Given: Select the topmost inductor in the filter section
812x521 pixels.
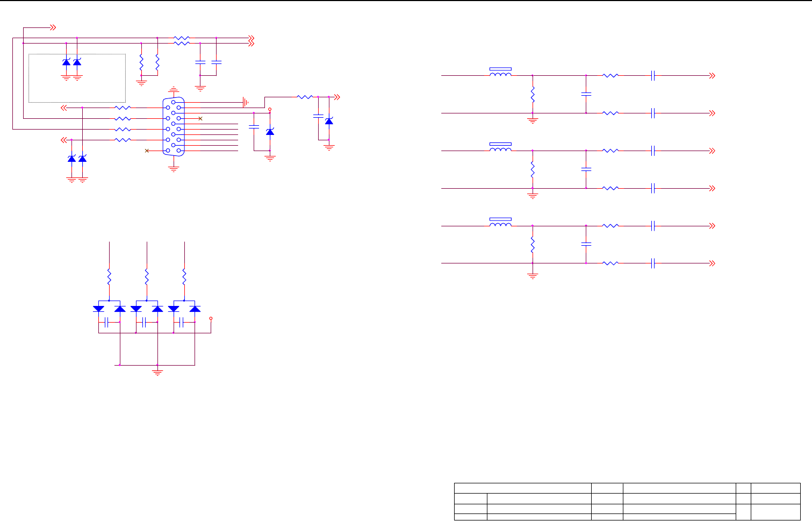Looking at the screenshot, I should (500, 73).
